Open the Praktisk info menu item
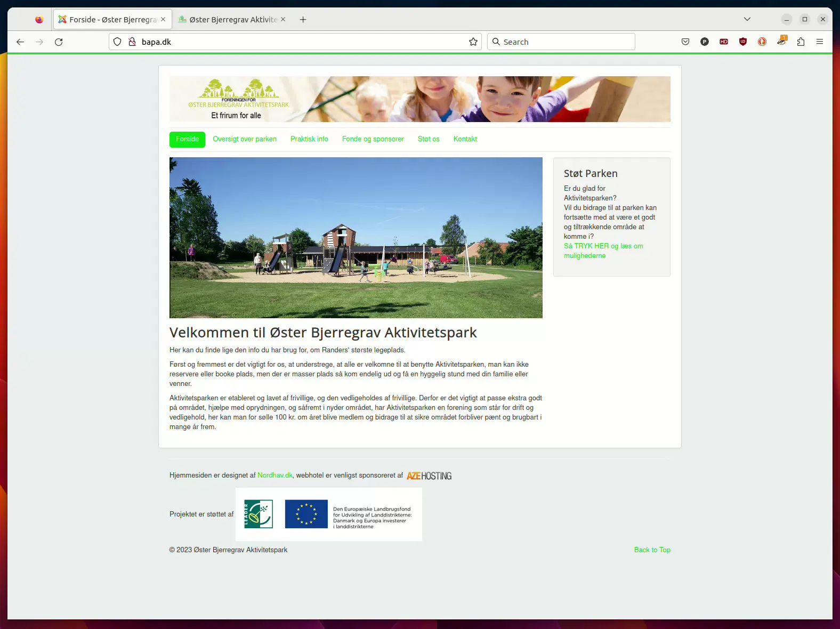The image size is (840, 629). point(309,139)
